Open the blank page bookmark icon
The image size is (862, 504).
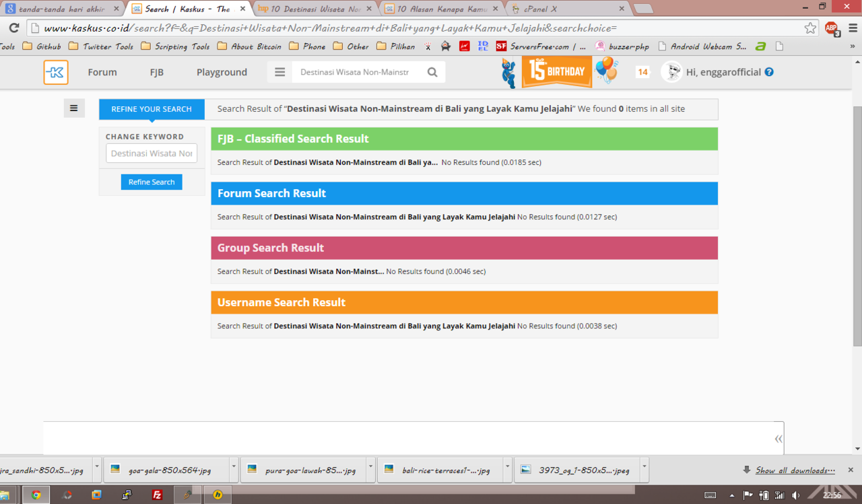click(779, 46)
